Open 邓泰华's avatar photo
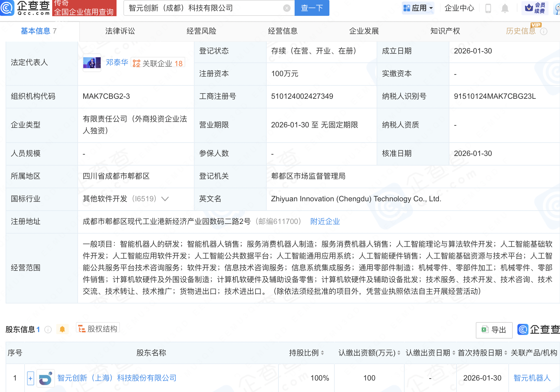Image resolution: width=560 pixels, height=392 pixels. coord(92,63)
